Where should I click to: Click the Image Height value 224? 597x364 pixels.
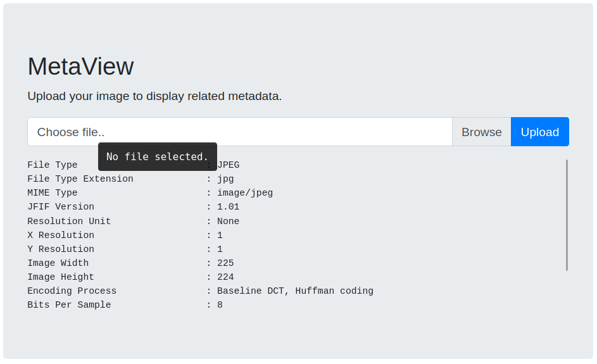(x=225, y=277)
